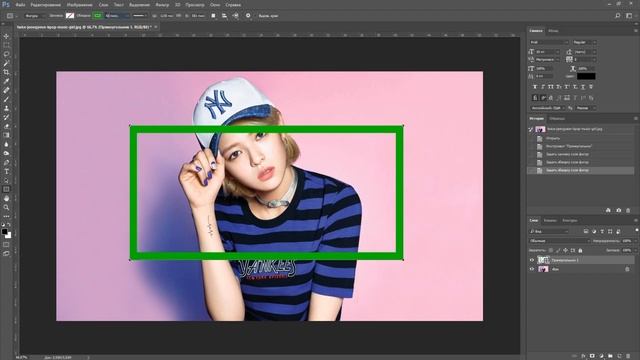Hide the Фон layer

click(x=531, y=269)
